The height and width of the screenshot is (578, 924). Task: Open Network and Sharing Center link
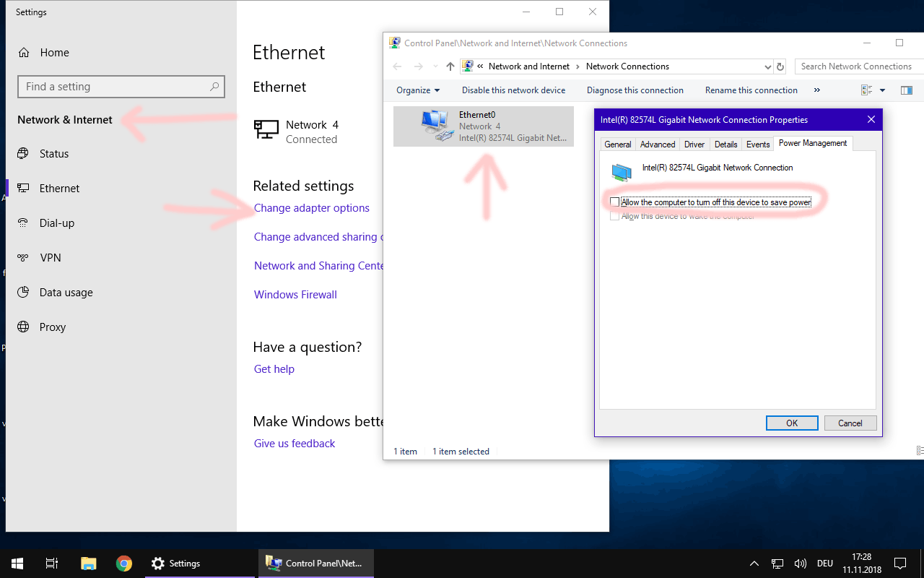(318, 266)
